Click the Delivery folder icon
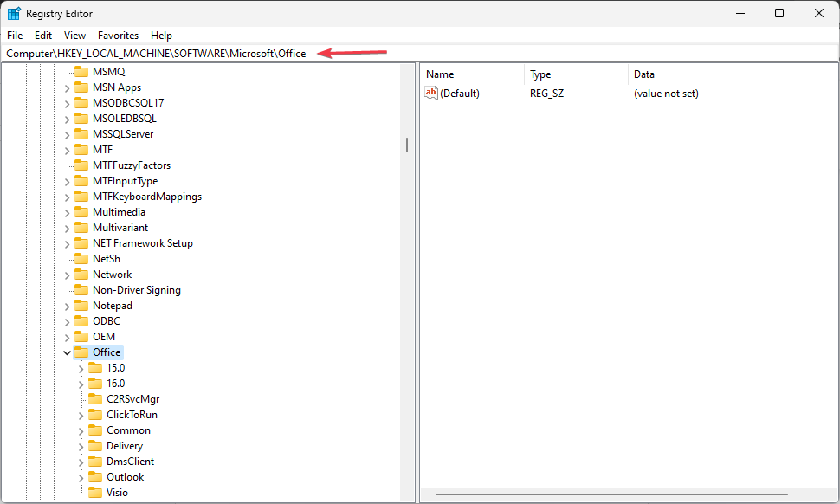The image size is (840, 504). point(95,446)
